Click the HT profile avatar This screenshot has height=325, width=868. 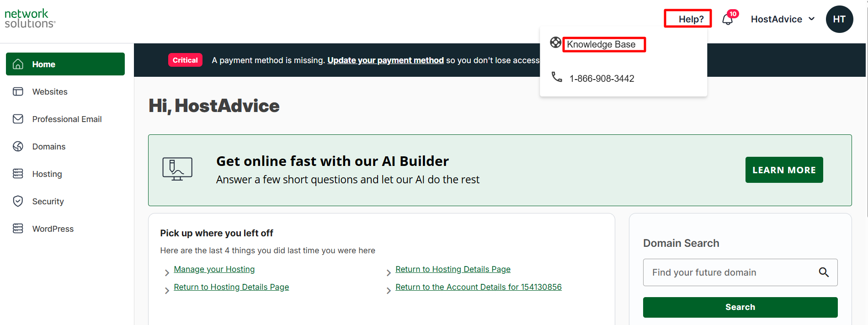coord(839,19)
